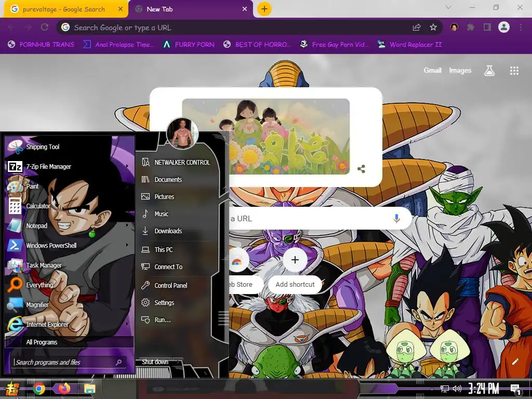
Task: Expand Notepad recent files arrow
Action: click(x=127, y=225)
